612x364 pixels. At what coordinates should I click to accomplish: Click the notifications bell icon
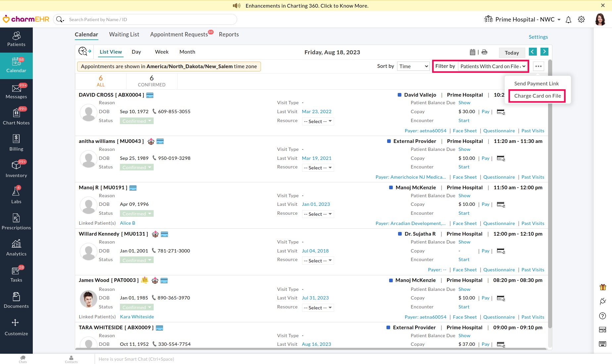pyautogui.click(x=568, y=20)
